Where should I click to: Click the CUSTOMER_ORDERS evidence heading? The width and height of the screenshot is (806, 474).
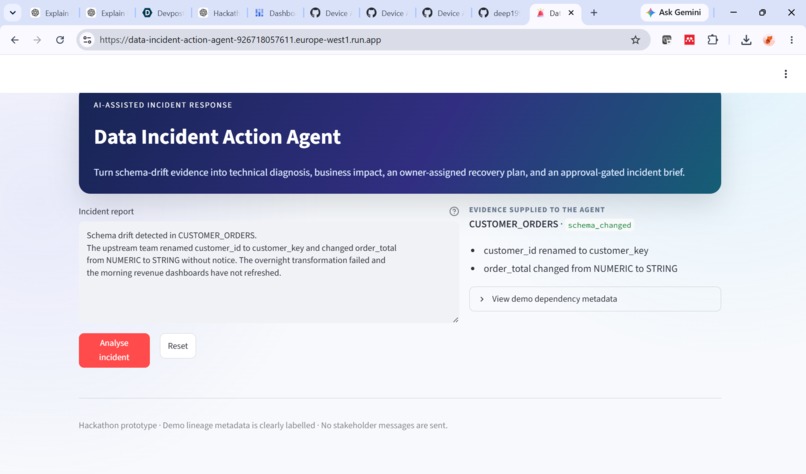[513, 224]
